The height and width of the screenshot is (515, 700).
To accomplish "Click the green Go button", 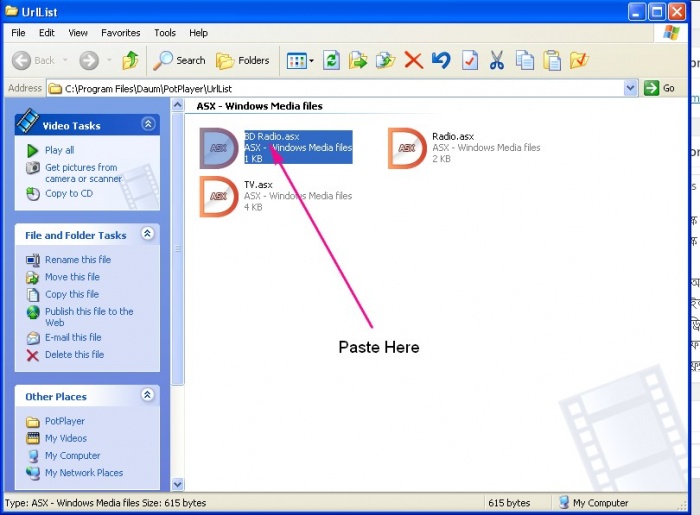I will (x=659, y=88).
